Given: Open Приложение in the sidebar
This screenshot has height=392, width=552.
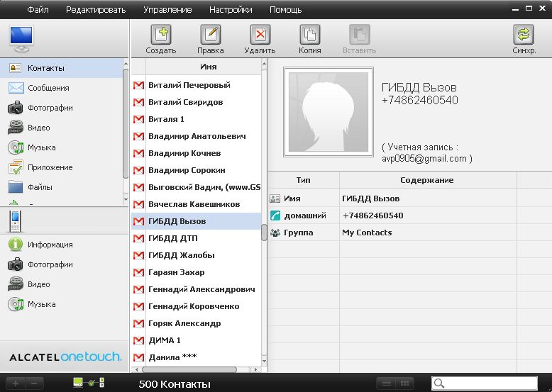Looking at the screenshot, I should coord(61,167).
